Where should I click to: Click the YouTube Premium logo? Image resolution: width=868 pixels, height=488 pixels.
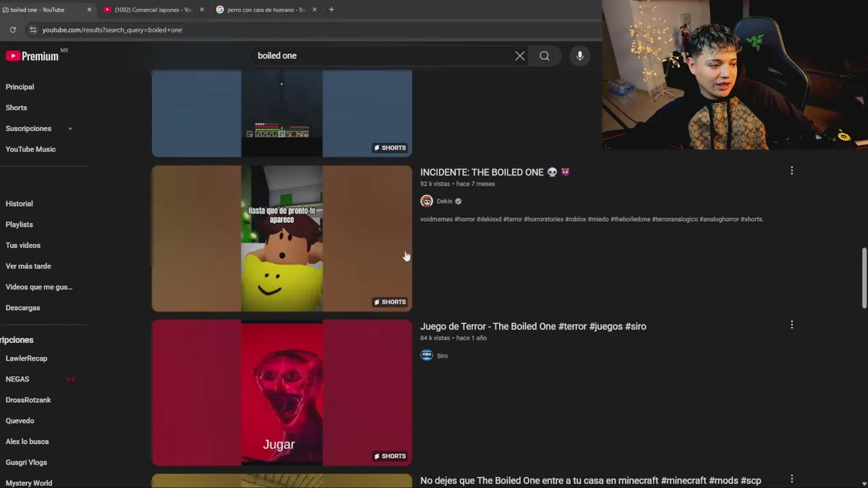(x=33, y=56)
